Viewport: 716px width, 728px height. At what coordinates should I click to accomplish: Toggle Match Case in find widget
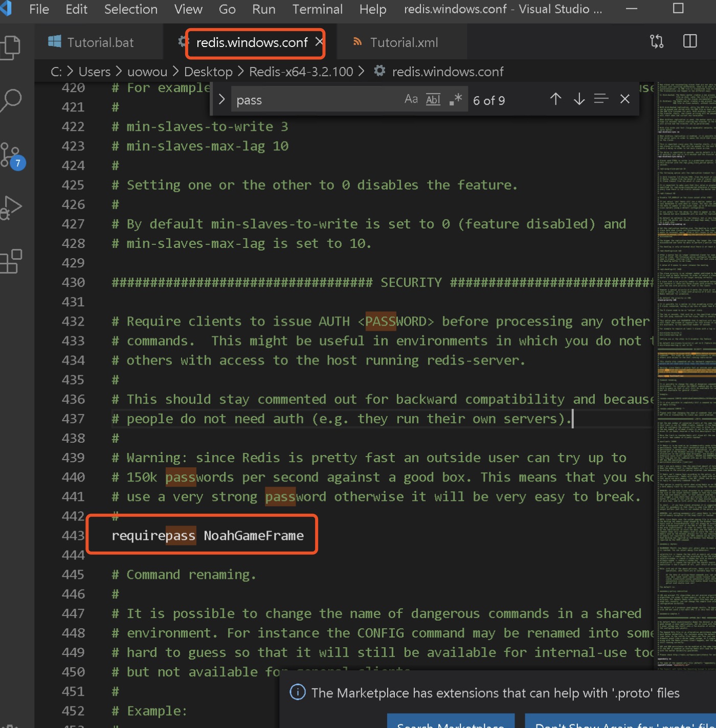click(411, 99)
